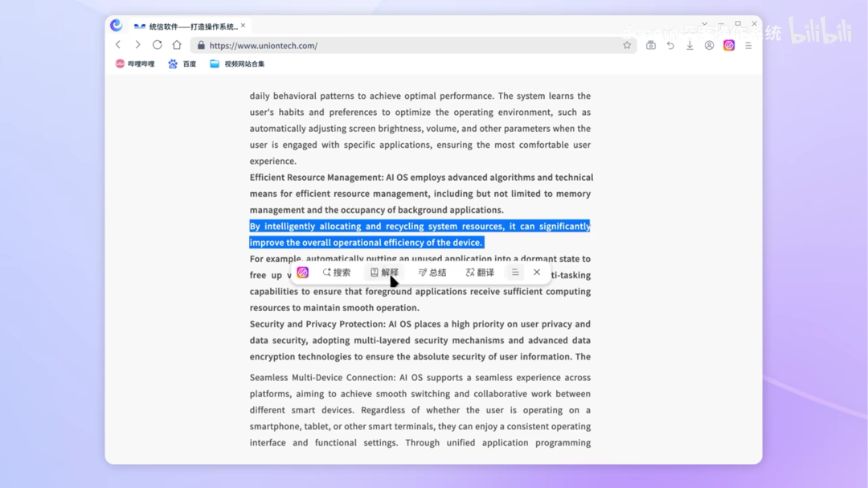Take a screenshot with the camera icon
868x488 pixels.
coord(651,45)
